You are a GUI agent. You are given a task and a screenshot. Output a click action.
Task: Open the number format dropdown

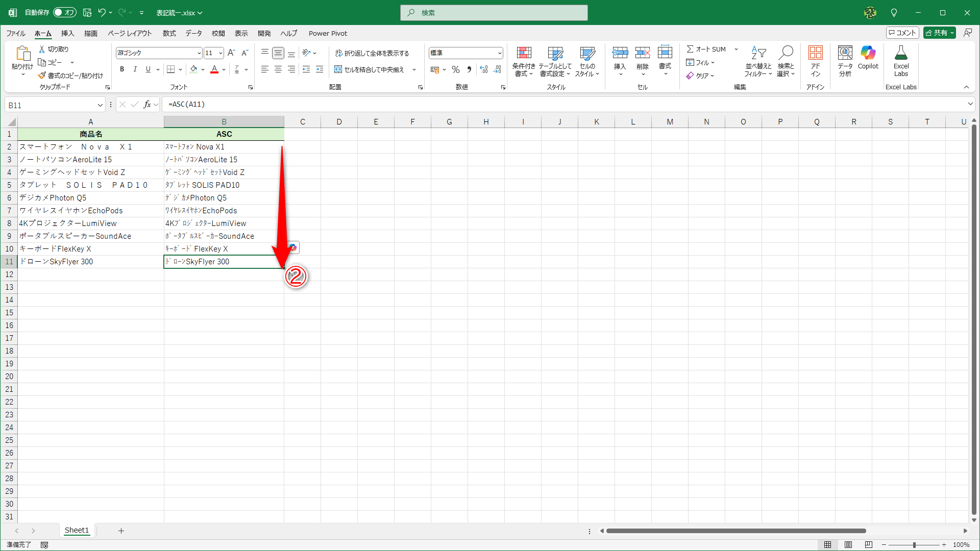(x=500, y=53)
